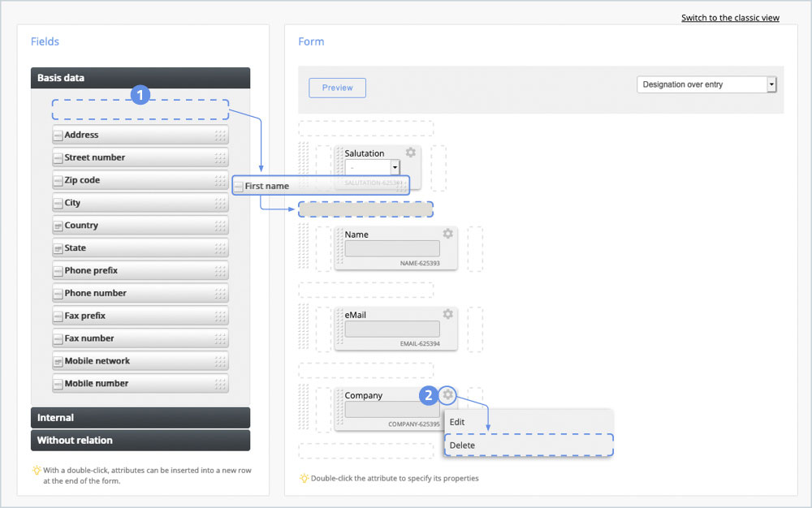Choose Delete from the context menu

click(462, 446)
